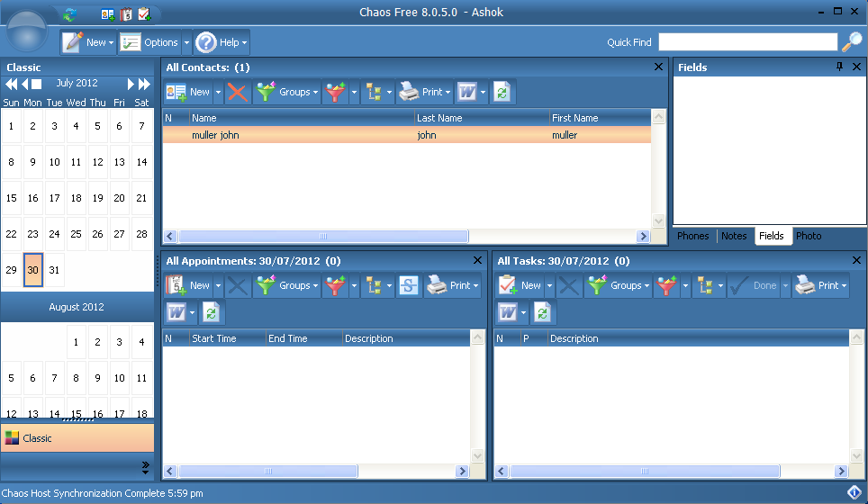Open tasks Print dropdown
Screen dimensions: 868x504
coord(821,285)
